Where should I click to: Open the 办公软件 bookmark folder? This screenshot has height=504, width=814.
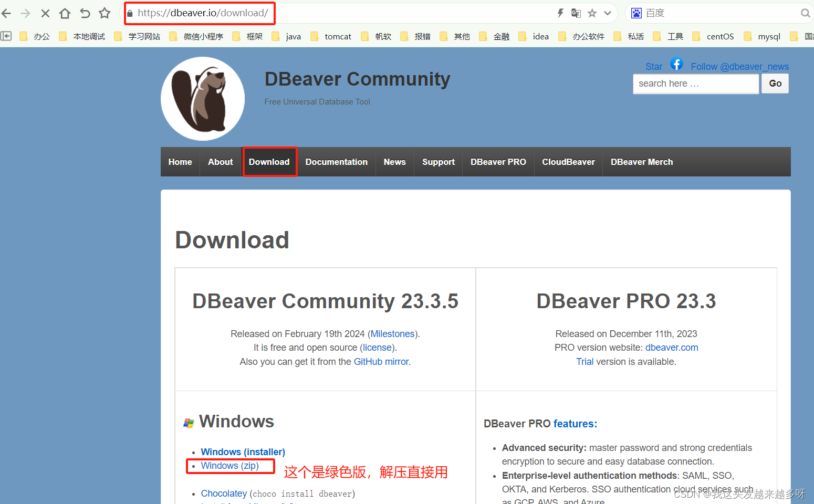point(581,36)
